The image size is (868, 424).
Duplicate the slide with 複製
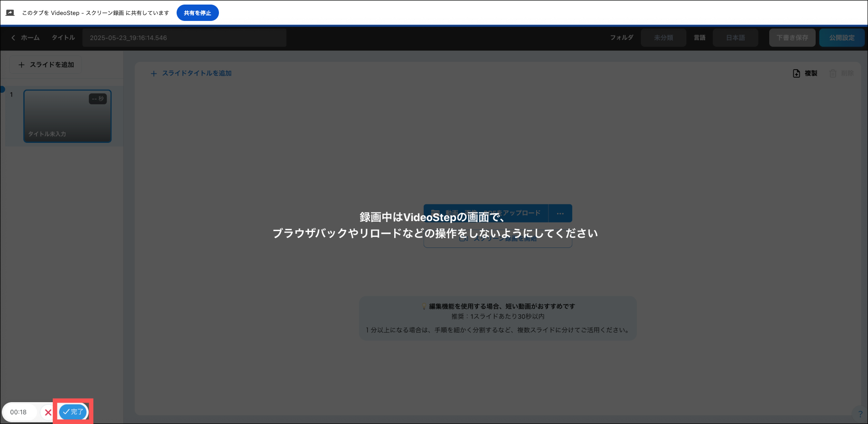coord(805,73)
